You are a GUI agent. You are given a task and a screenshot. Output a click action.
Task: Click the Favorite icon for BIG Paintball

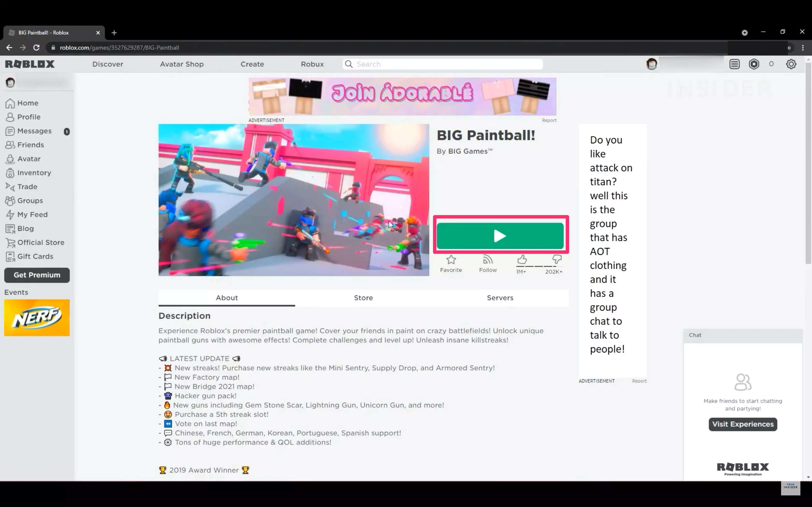[451, 259]
